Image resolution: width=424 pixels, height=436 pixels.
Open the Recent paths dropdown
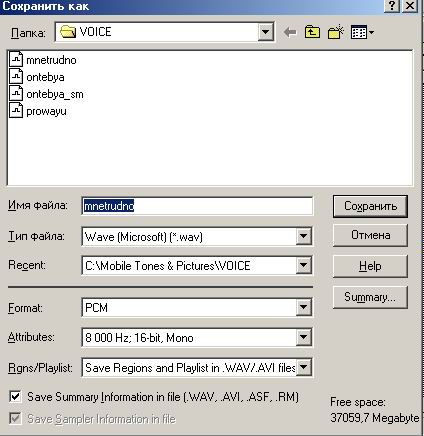[x=303, y=265]
